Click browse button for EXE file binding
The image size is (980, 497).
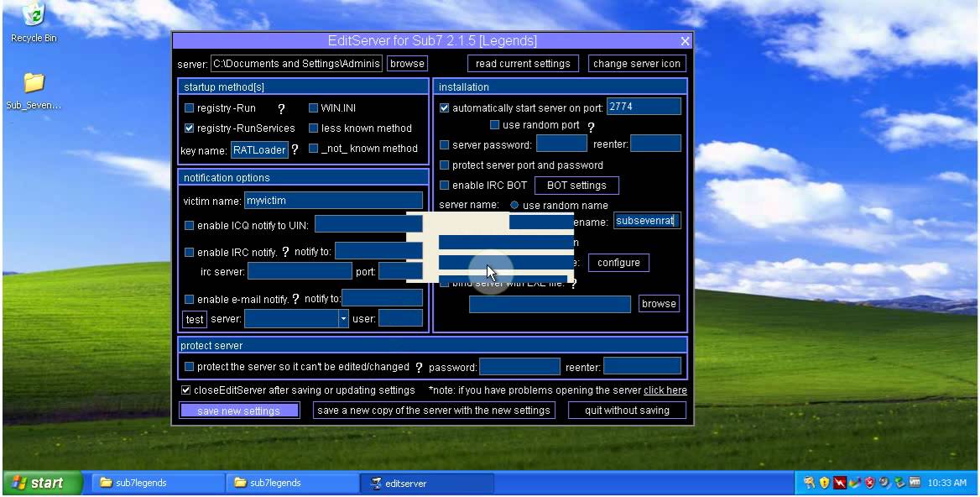pos(659,304)
